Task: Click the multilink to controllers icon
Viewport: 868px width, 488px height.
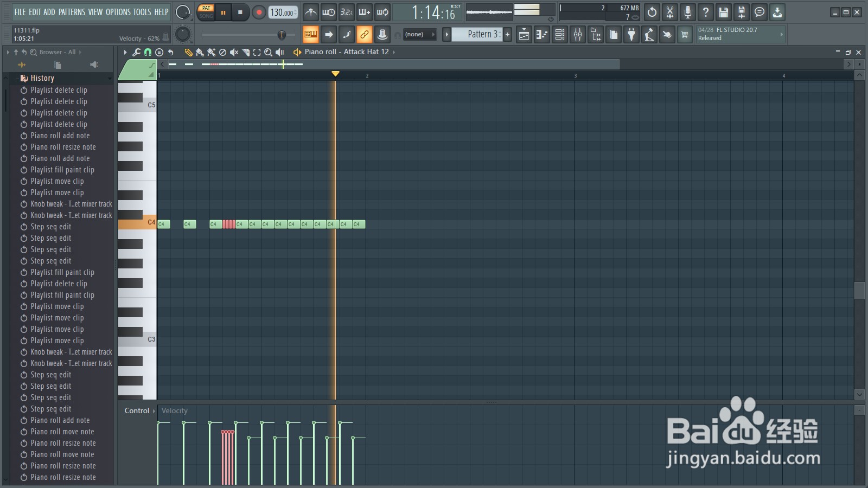Action: tap(382, 35)
